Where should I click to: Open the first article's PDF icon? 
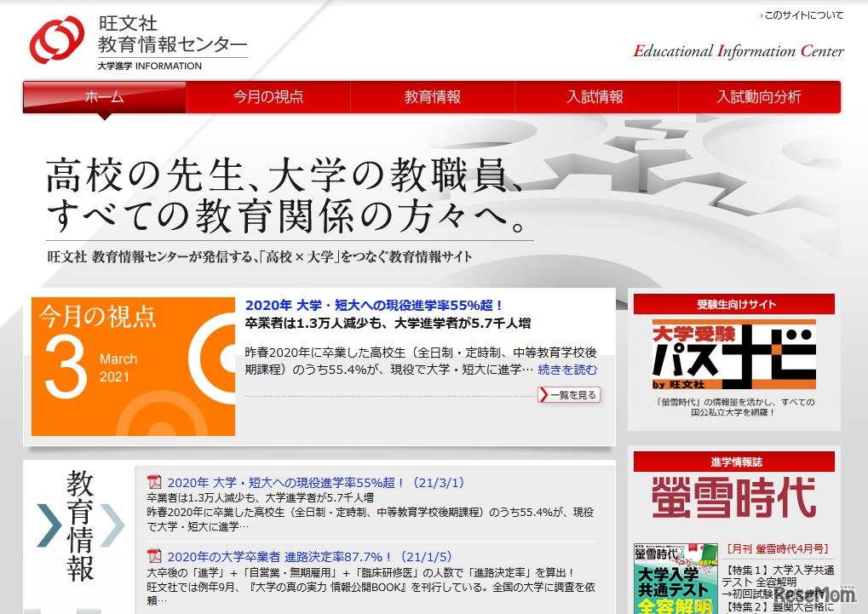point(154,483)
